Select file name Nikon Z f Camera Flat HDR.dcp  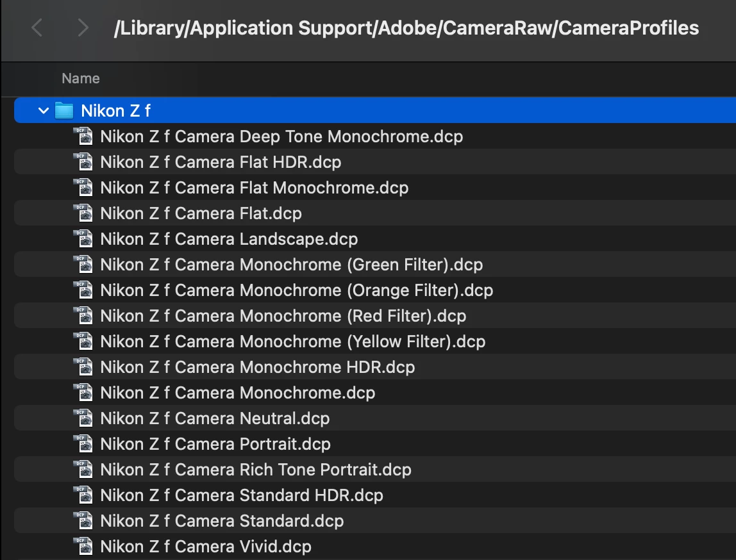click(221, 162)
